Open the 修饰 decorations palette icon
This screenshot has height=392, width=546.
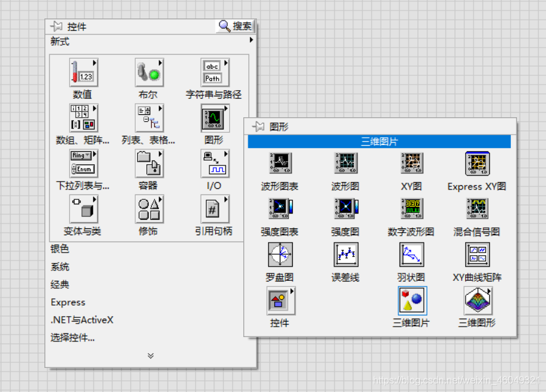(149, 209)
